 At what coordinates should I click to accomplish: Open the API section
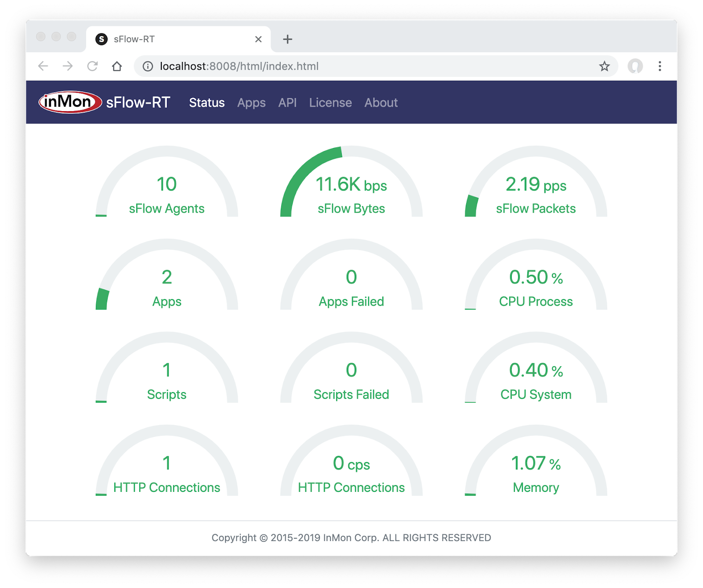(287, 103)
